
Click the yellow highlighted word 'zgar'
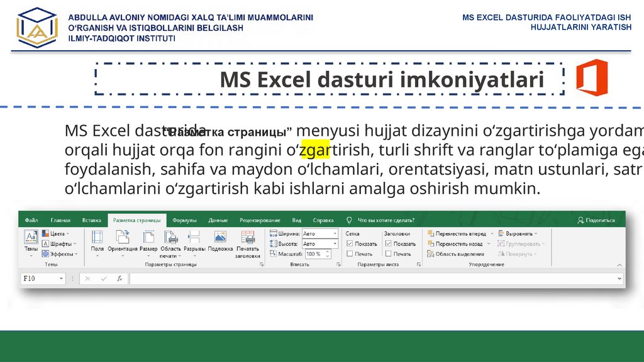(x=316, y=150)
